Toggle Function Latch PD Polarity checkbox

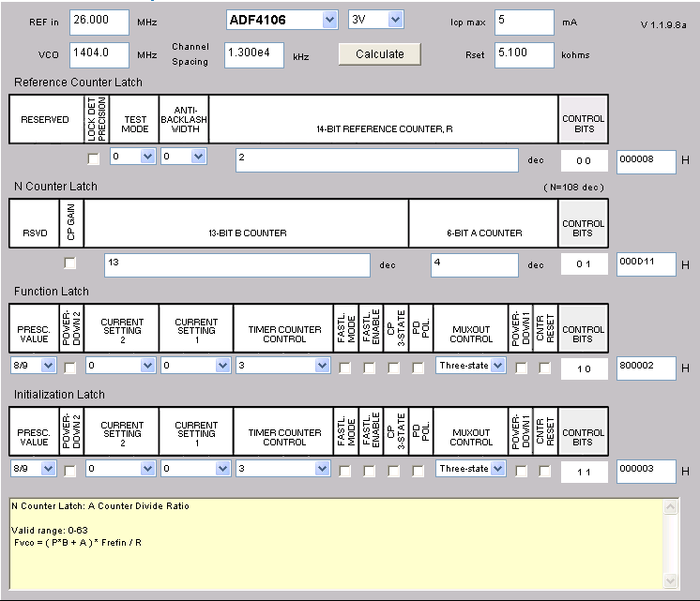point(418,368)
